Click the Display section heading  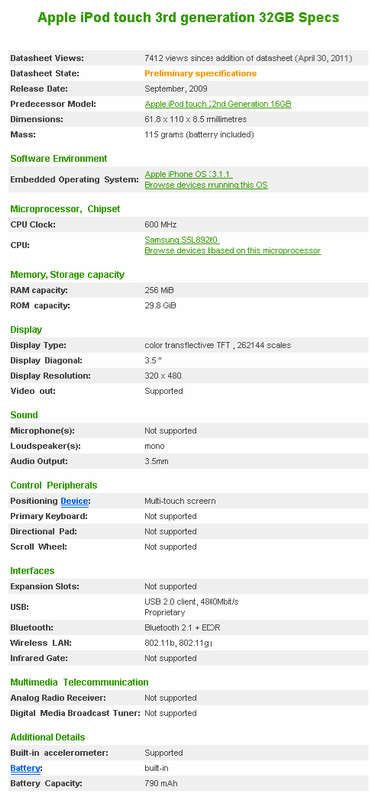pos(26,330)
